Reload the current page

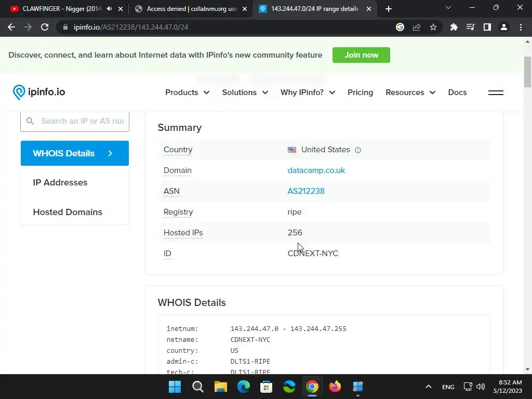coord(45,27)
